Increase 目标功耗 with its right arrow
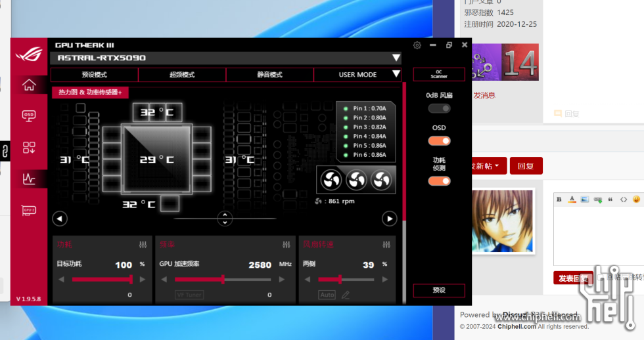The height and width of the screenshot is (340, 644). coord(143,280)
